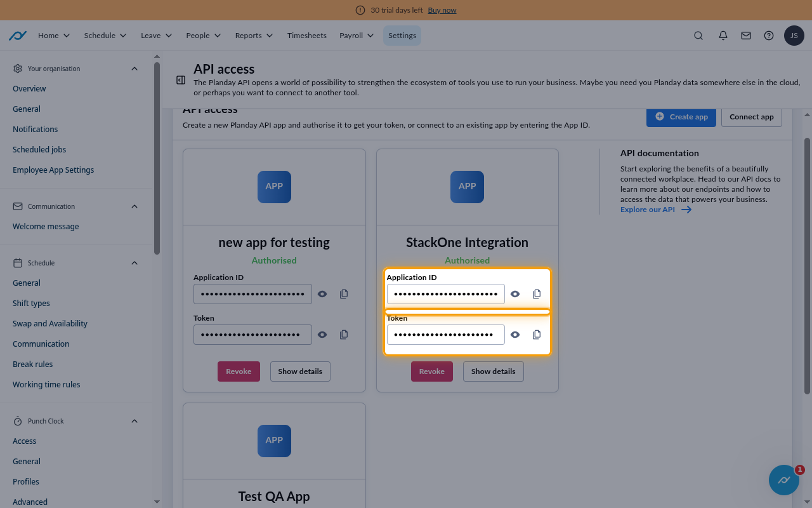Open Notifications settings in sidebar
Screen dimensions: 812x508
click(35, 130)
